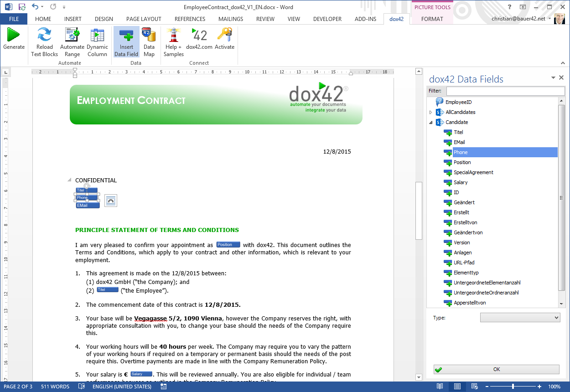The image size is (570, 392).
Task: Open the Data Map
Action: [149, 42]
